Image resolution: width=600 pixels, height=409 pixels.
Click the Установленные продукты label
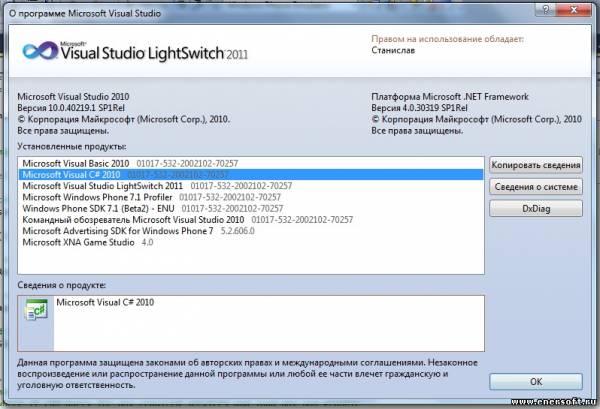tap(72, 147)
